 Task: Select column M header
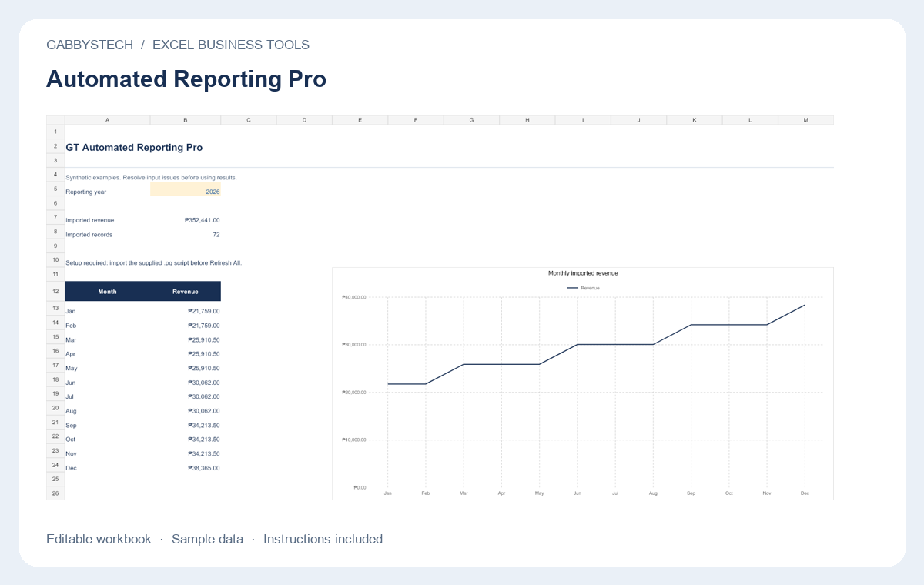click(x=806, y=120)
